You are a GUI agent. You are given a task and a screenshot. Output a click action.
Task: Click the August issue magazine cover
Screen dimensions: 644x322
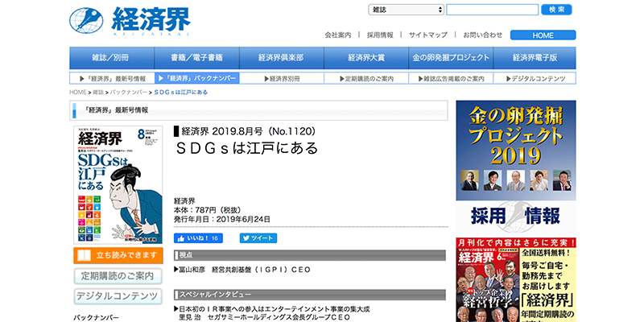[x=118, y=185]
